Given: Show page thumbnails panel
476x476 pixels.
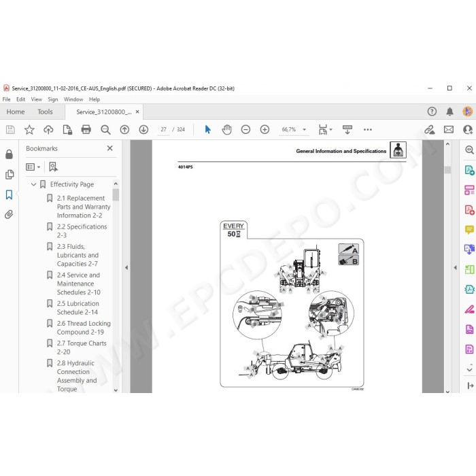Looking at the screenshot, I should click(10, 174).
